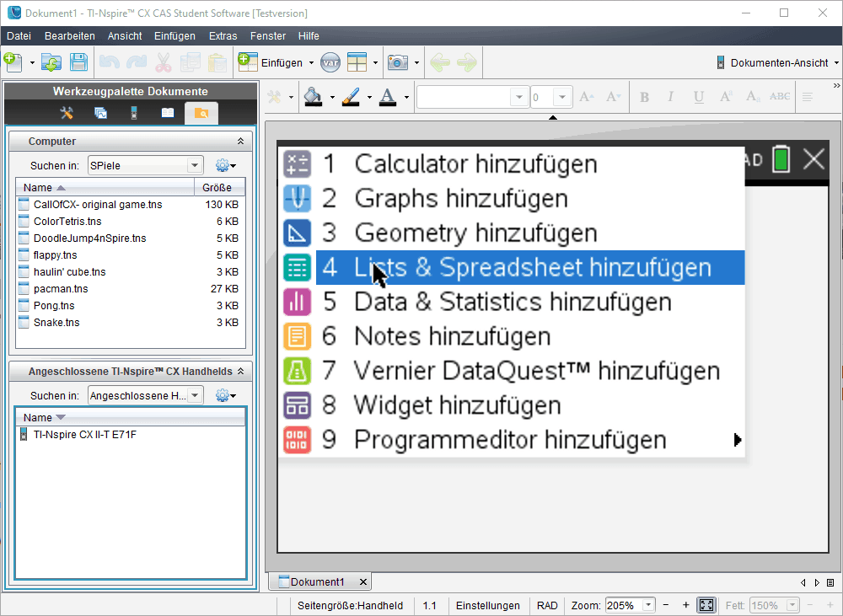Screen dimensions: 843x616
Task: Click the fit-to-window zoom icon in status bar
Action: [x=706, y=605]
